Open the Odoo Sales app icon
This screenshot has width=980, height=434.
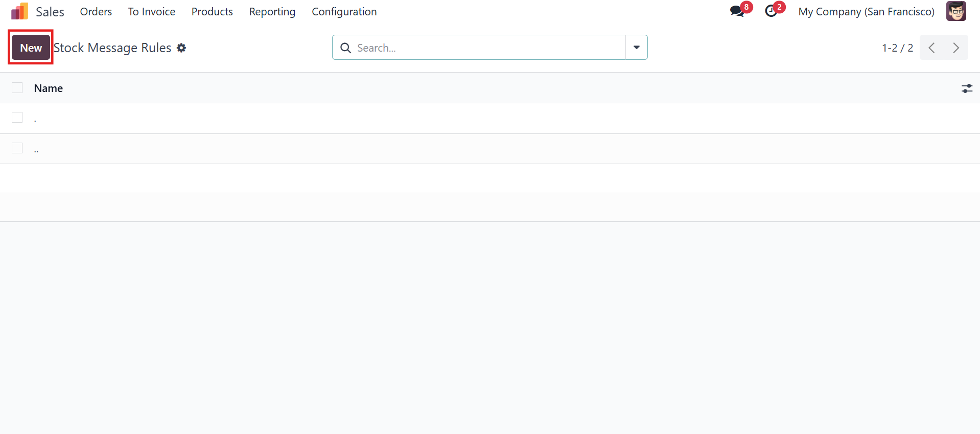click(19, 11)
